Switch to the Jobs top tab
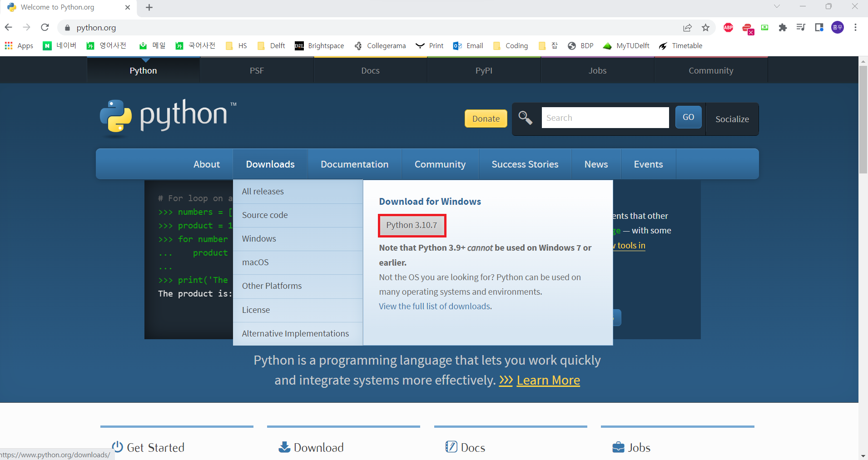Viewport: 868px width, 460px height. 597,70
